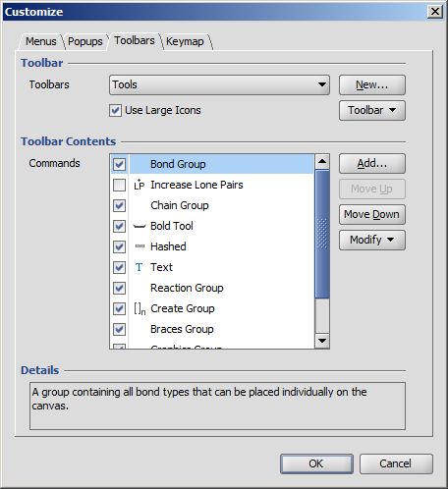Click the Bold Tool bond icon

pos(140,226)
